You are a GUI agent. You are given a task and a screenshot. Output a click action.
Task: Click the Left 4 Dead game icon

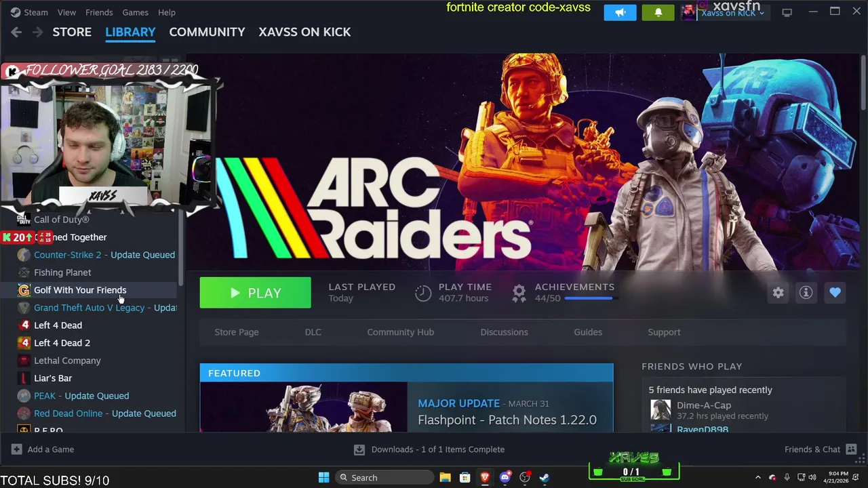(x=24, y=325)
